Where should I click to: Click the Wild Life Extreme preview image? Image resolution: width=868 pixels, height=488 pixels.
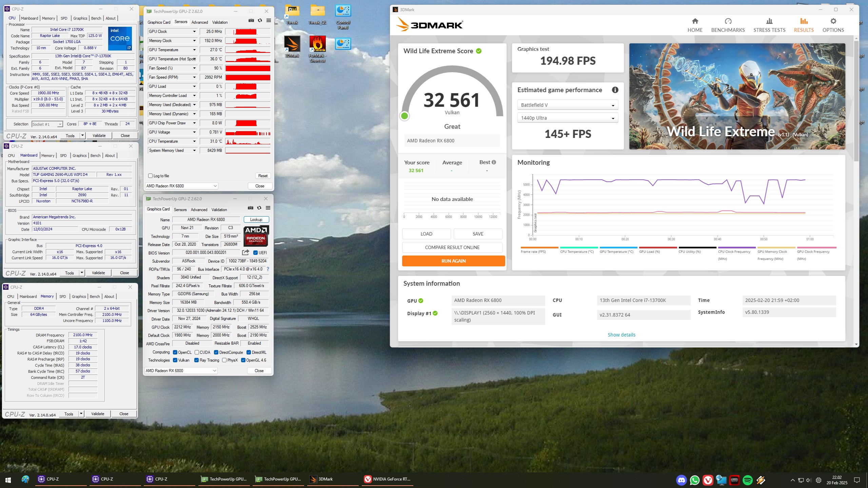(737, 96)
